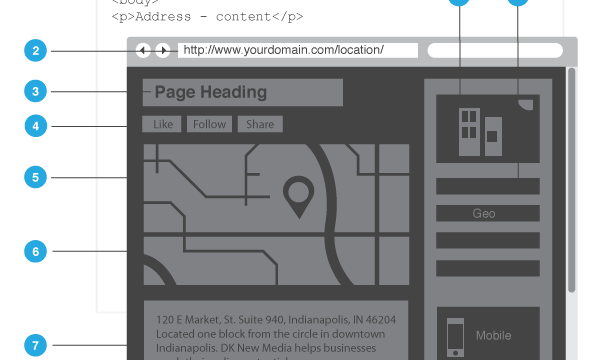The height and width of the screenshot is (360, 594).
Task: Click the Follow button
Action: (x=209, y=124)
